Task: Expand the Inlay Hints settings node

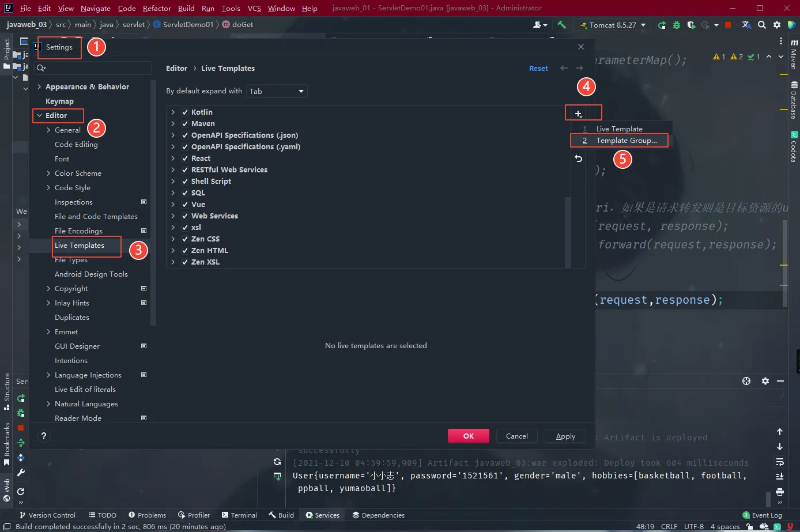Action: [48, 303]
